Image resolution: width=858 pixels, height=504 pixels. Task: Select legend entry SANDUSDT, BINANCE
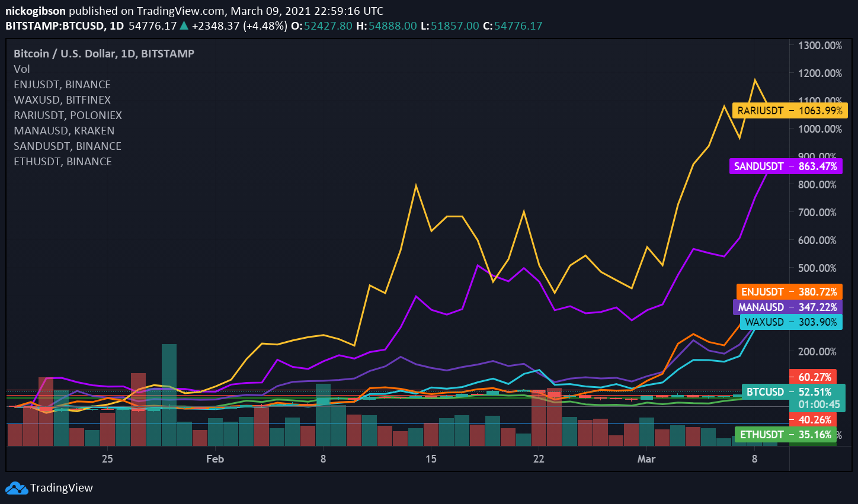tap(68, 146)
